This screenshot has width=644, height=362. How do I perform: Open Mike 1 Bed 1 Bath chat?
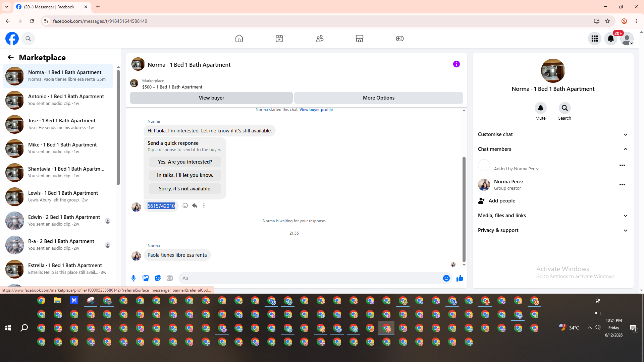pyautogui.click(x=58, y=148)
